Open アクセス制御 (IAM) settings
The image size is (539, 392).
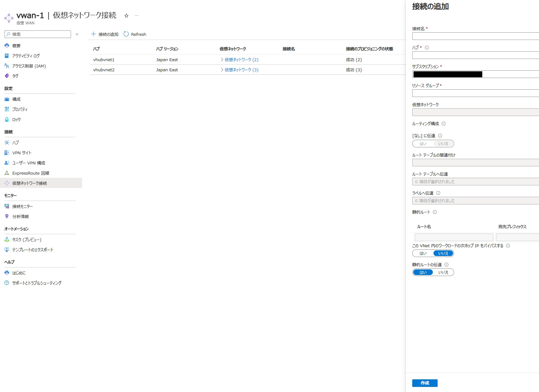coord(29,66)
